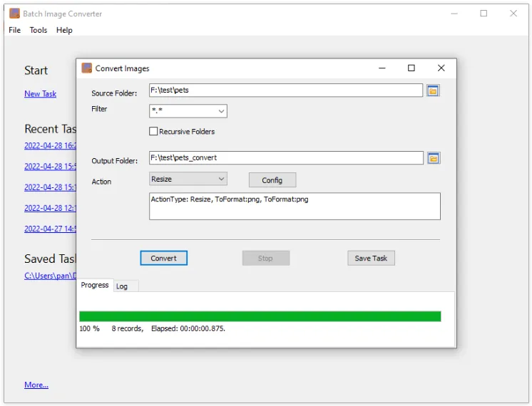Image resolution: width=532 pixels, height=406 pixels.
Task: Click the New Task link
Action: pyautogui.click(x=41, y=94)
